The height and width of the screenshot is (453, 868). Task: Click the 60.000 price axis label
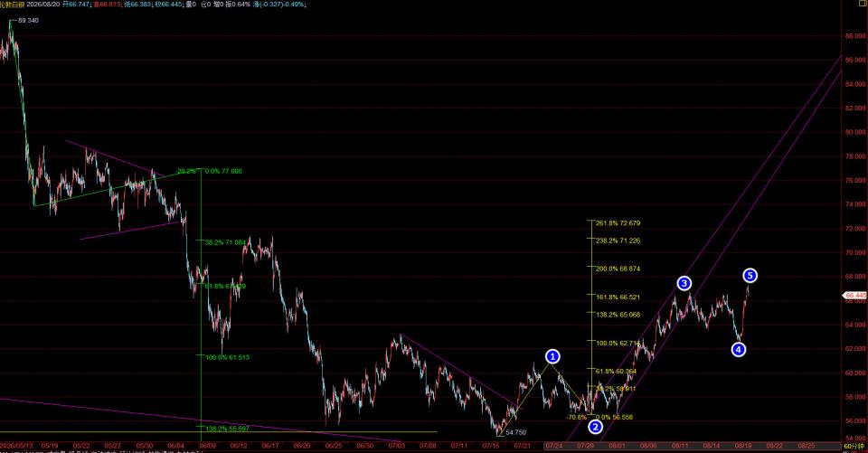pos(855,373)
